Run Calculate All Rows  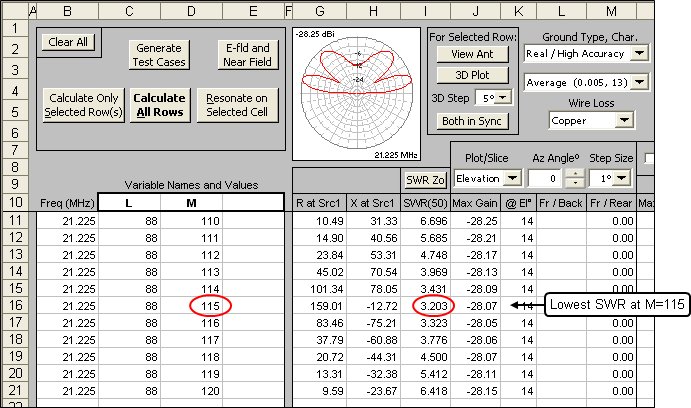(160, 104)
